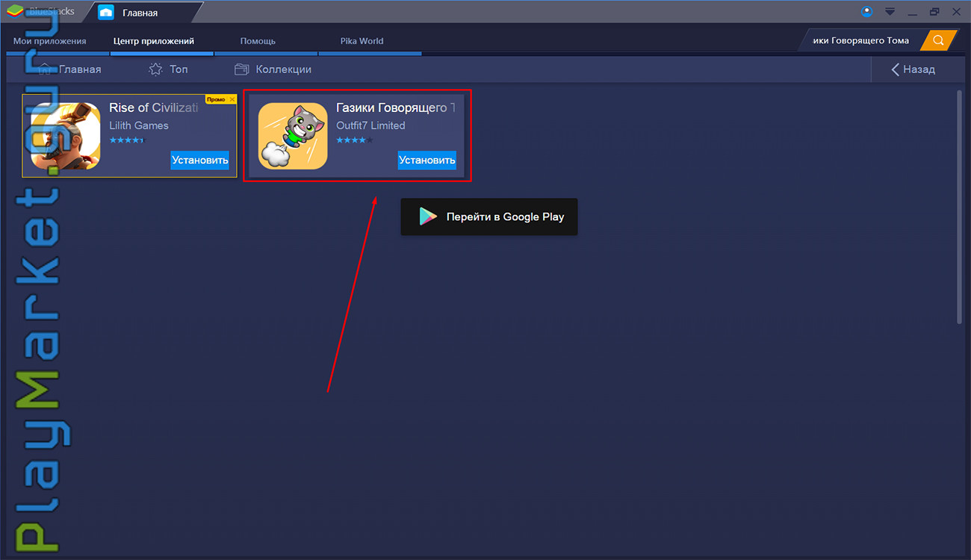
Task: Close the Промо label on Rise of Civilizations
Action: (x=232, y=99)
